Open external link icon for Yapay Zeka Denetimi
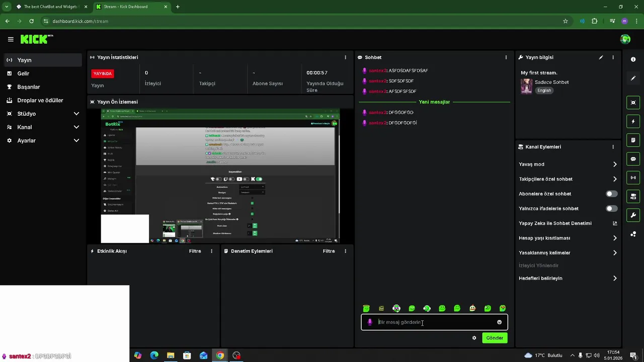The image size is (644, 362). pos(615,223)
